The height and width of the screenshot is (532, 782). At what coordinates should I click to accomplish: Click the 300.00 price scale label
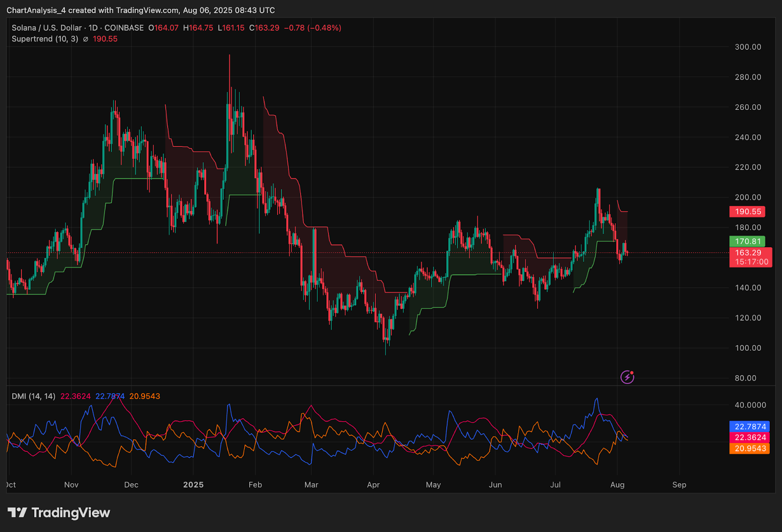(x=748, y=47)
